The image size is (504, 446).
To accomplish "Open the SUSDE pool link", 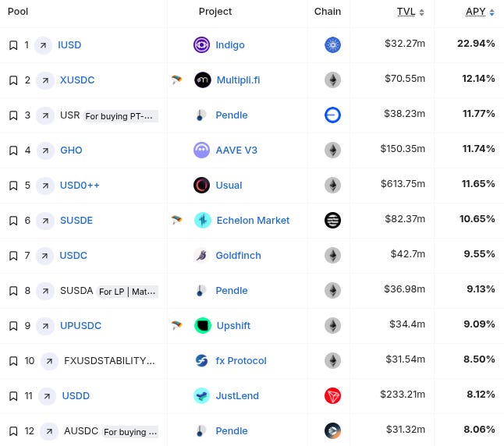I will tap(76, 221).
